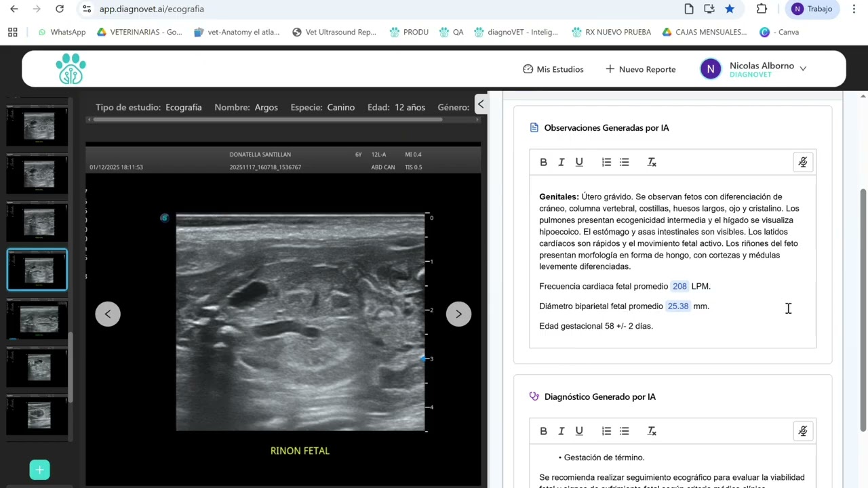Apply underline in Observaciones editor
Viewport: 868px width, 488px height.
(x=579, y=162)
